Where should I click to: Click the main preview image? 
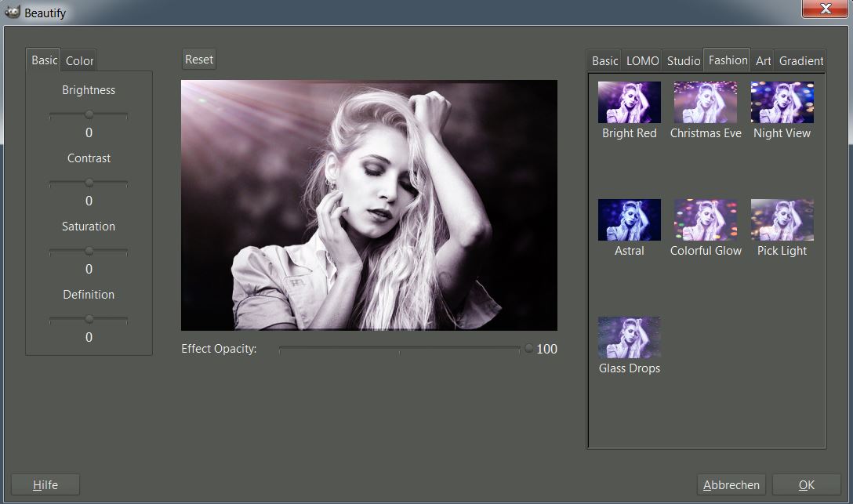point(368,205)
